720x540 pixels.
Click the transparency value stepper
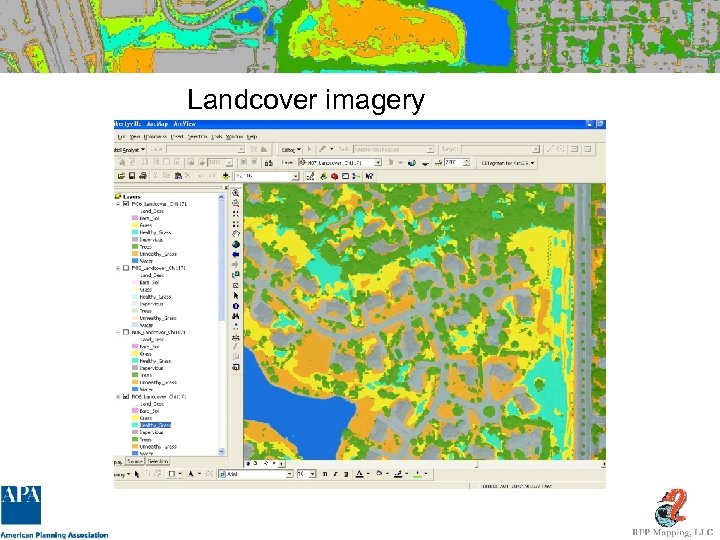click(x=467, y=163)
